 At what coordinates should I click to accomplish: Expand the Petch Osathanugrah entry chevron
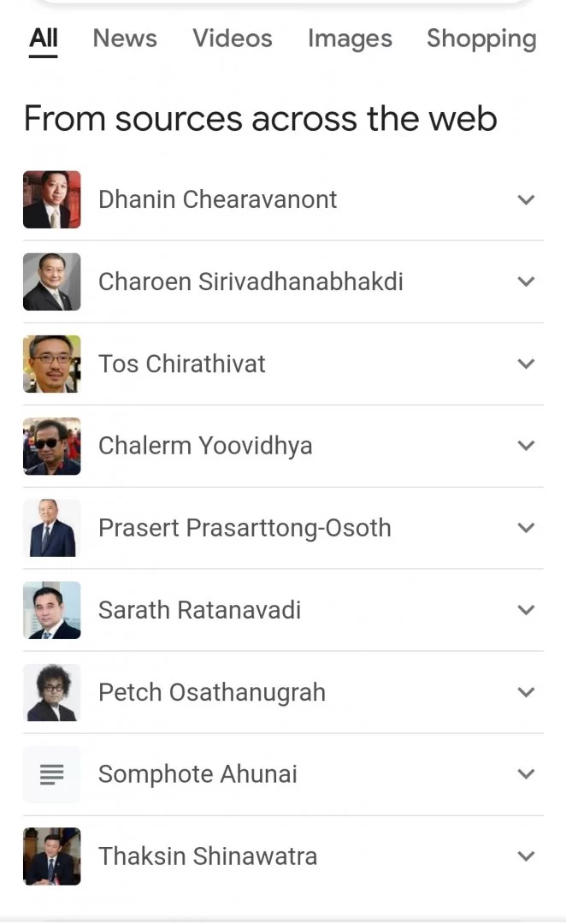pos(526,692)
